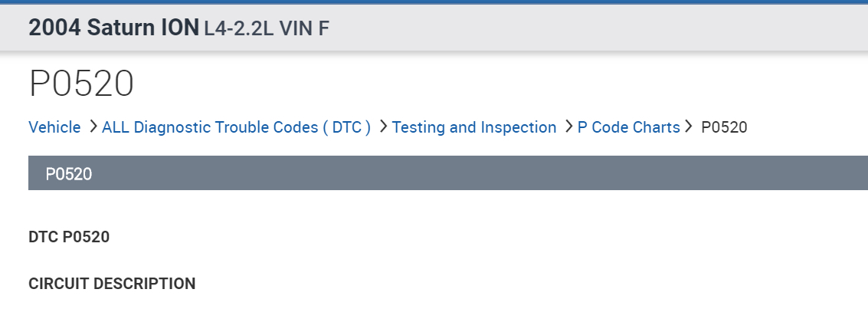Navigate to P Code Charts breadcrumb
Screen dimensions: 868x332
point(628,127)
